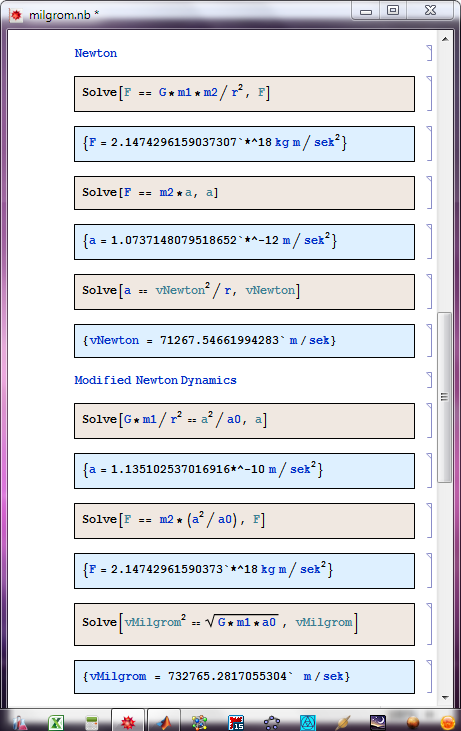Open the calendar icon showing 15
461x731 pixels.
(x=236, y=722)
